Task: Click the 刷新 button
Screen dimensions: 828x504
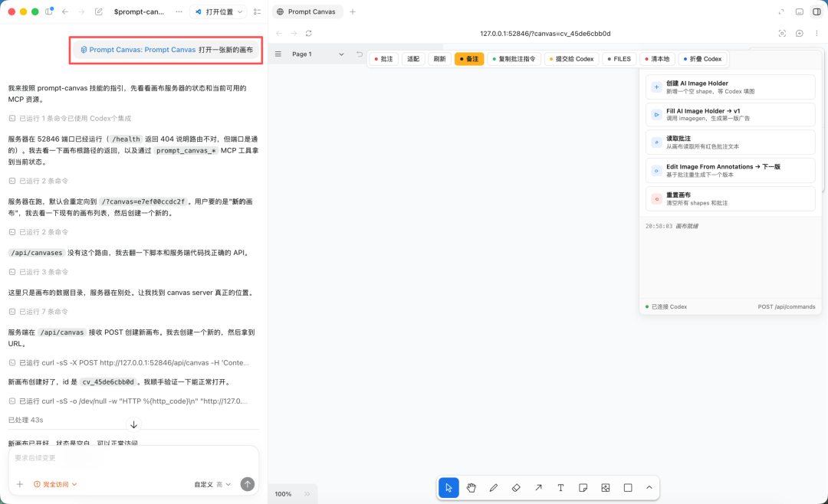Action: coord(439,59)
